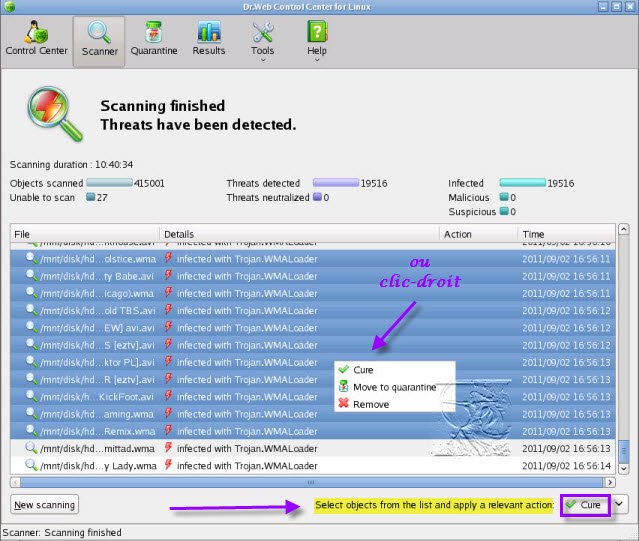Click the Unable to scan count 27
The width and height of the screenshot is (639, 541).
[x=102, y=197]
